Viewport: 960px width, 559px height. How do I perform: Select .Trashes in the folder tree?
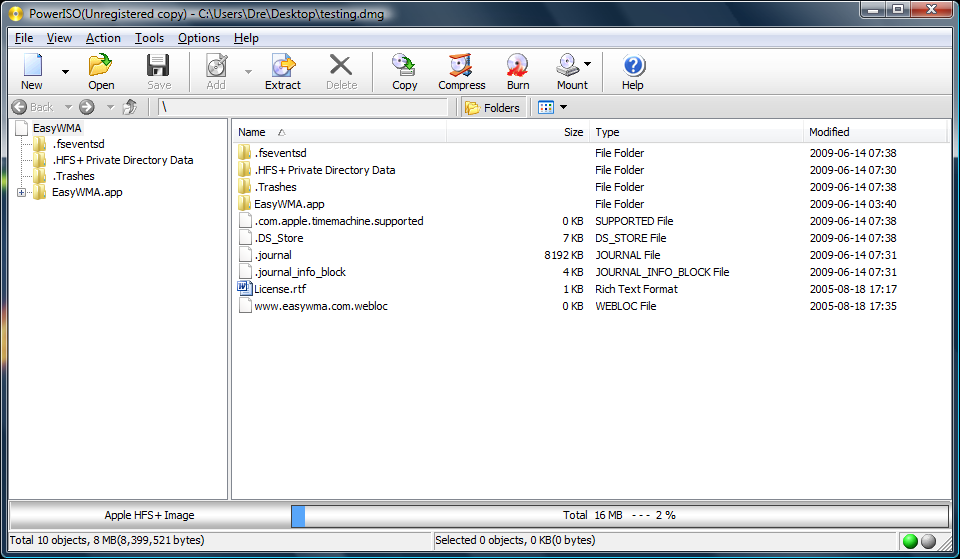click(x=73, y=176)
